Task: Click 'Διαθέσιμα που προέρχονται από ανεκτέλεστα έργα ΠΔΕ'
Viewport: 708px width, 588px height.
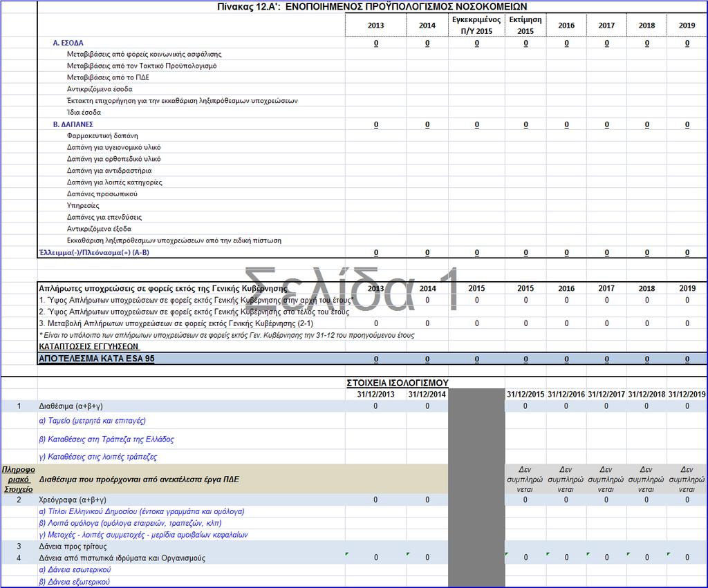Action: pos(139,480)
